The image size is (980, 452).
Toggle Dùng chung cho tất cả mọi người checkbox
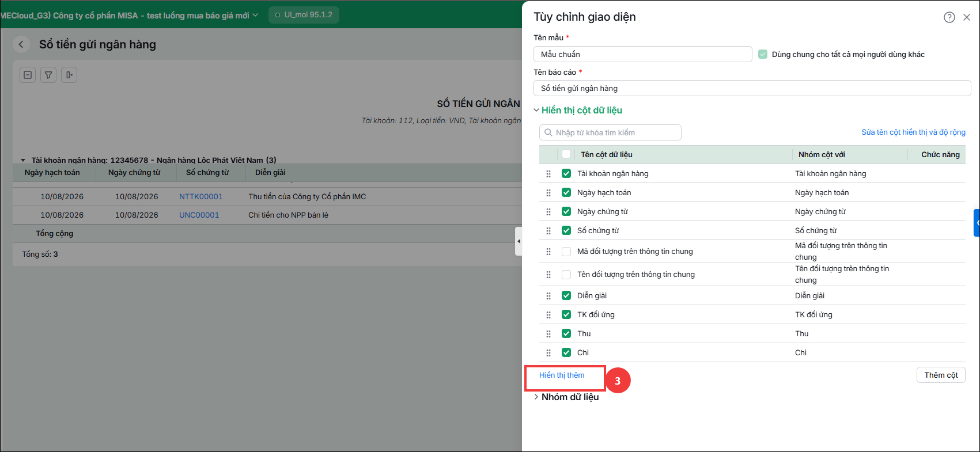coord(763,54)
